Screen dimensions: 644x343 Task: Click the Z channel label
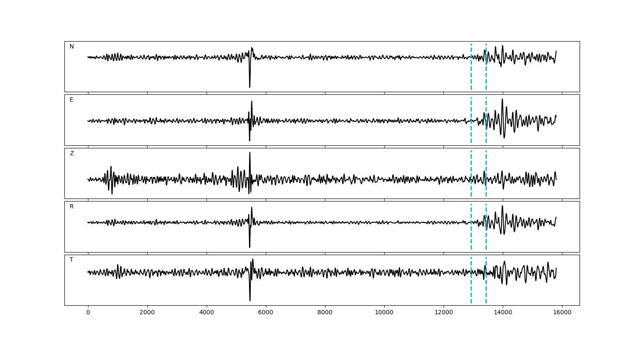click(72, 153)
